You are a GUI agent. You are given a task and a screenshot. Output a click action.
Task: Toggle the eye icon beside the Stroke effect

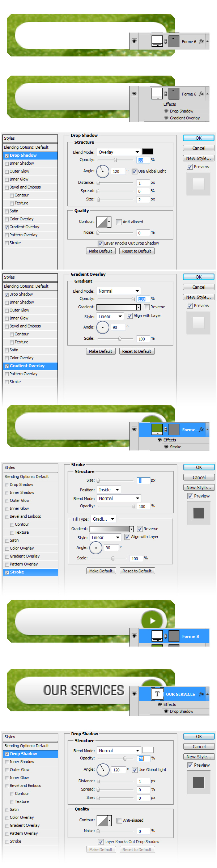click(166, 447)
